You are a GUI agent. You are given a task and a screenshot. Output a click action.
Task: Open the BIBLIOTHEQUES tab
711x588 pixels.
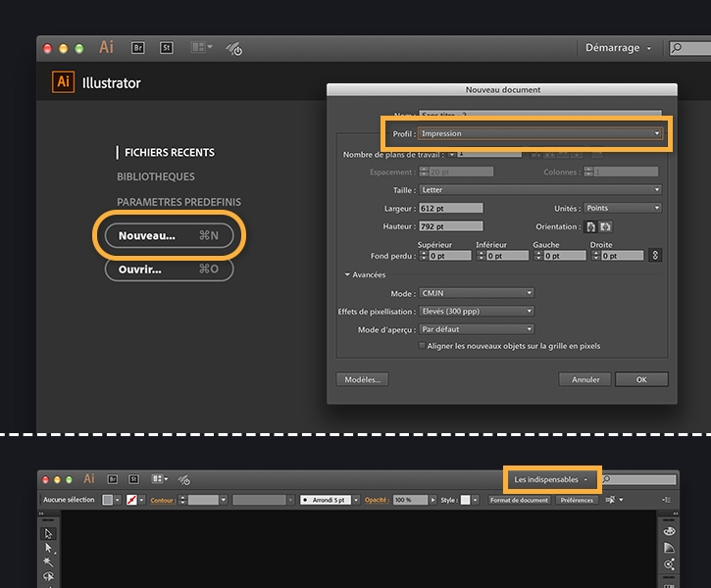coord(156,176)
